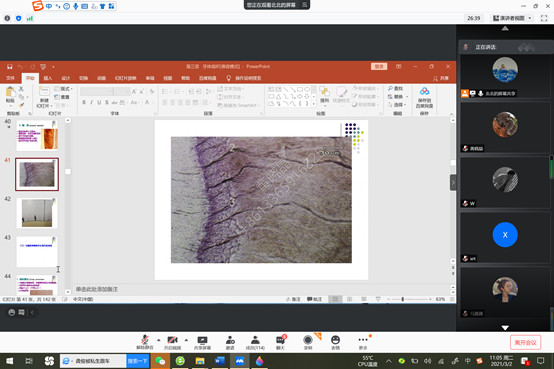Open the 演讲者视图 speaker view dropdown

[x=512, y=18]
